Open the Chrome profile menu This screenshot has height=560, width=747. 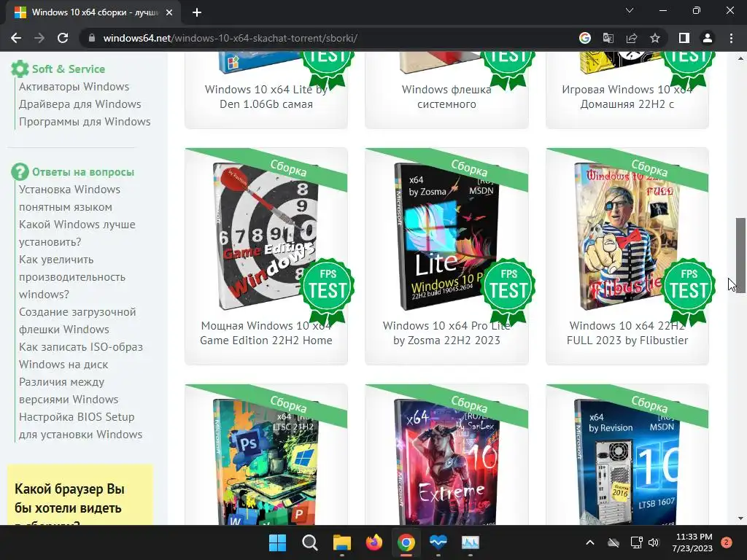tap(708, 38)
